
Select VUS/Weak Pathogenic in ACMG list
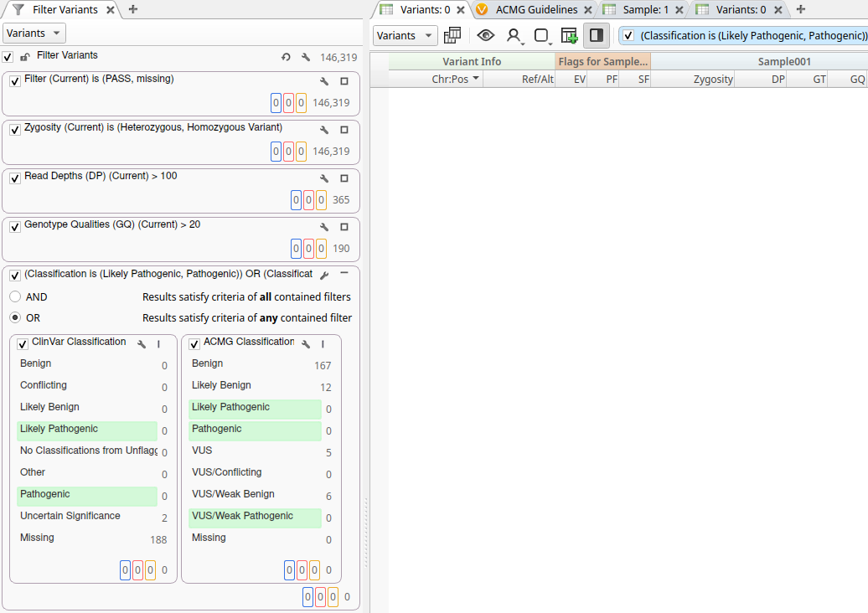(x=243, y=516)
